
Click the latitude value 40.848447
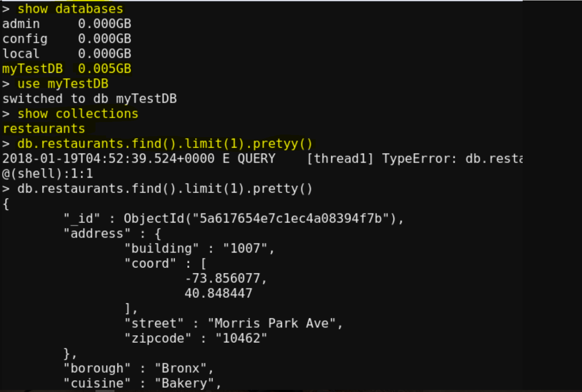click(x=218, y=294)
